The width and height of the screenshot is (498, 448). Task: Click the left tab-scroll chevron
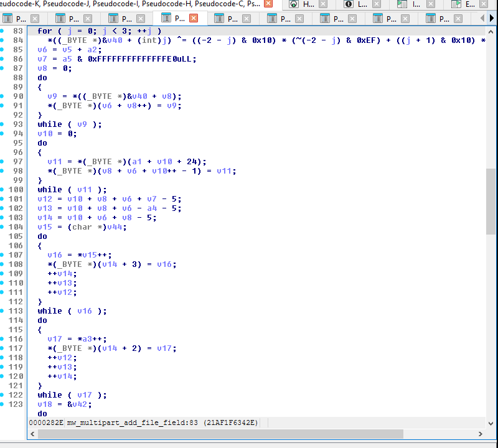pyautogui.click(x=482, y=18)
